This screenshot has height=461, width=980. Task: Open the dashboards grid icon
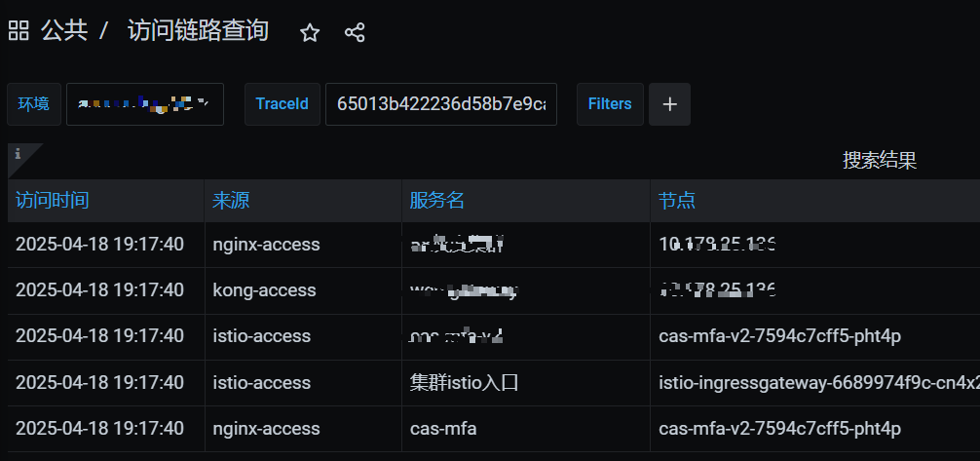pos(19,30)
